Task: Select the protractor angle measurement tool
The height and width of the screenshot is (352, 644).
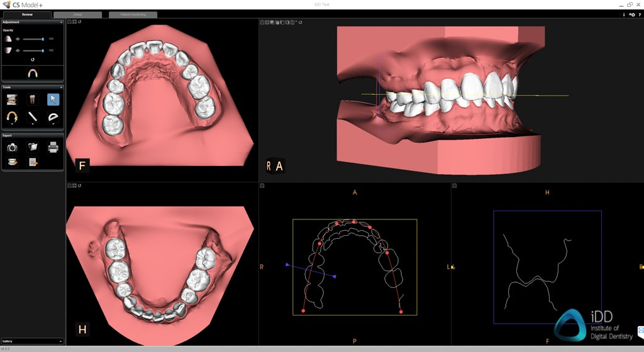Action: click(x=53, y=117)
